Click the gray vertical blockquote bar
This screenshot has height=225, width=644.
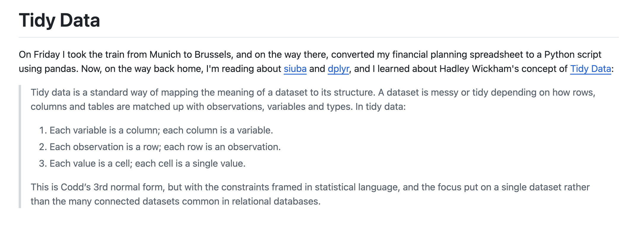click(x=20, y=147)
